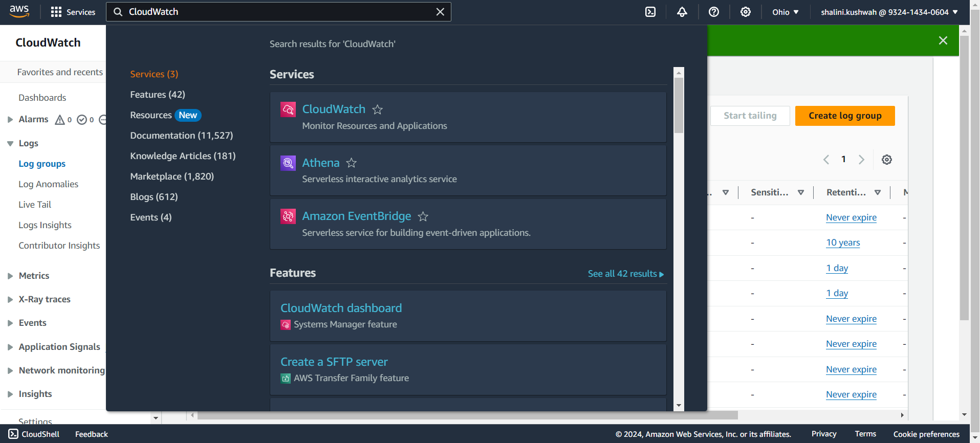Click the Amazon EventBridge service icon
Viewport: 980px width, 443px height.
pyautogui.click(x=288, y=216)
